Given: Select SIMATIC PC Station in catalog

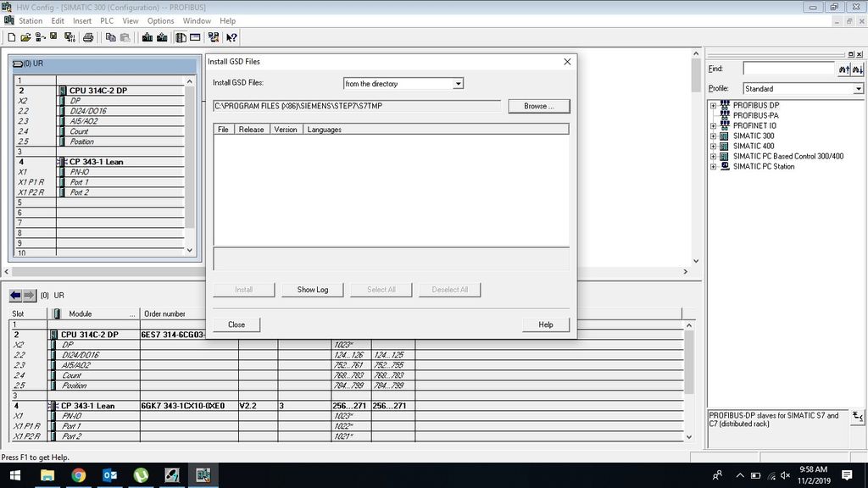Looking at the screenshot, I should point(764,166).
